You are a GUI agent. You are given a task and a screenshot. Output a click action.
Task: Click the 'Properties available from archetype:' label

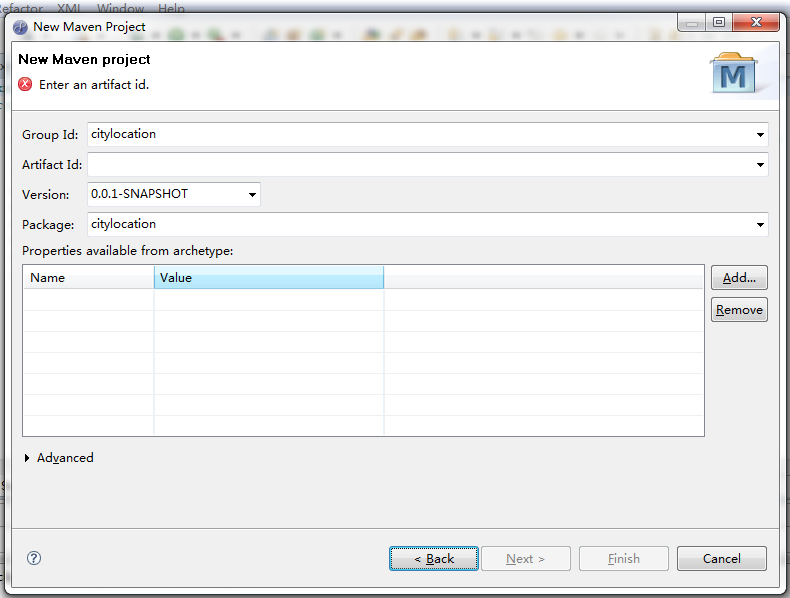pos(127,250)
